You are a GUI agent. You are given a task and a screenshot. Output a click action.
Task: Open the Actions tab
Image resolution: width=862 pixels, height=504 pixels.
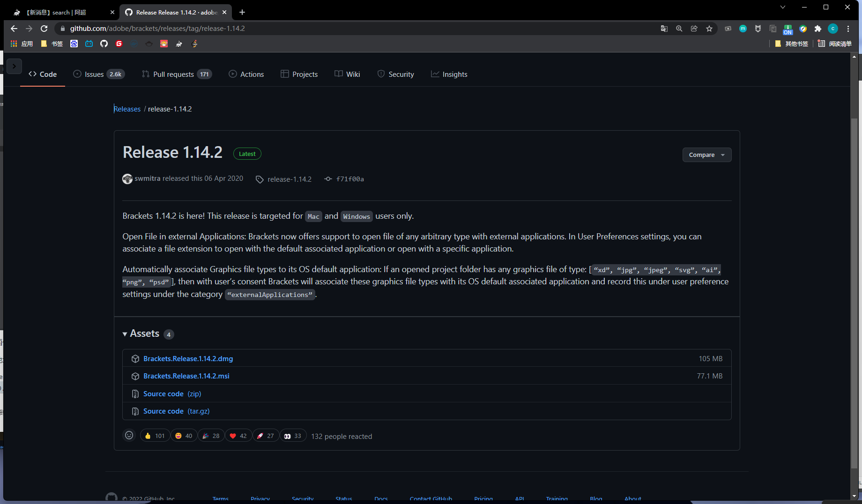(x=246, y=74)
